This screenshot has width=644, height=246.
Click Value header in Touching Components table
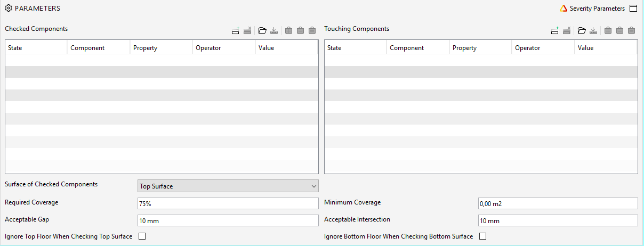tap(606, 48)
